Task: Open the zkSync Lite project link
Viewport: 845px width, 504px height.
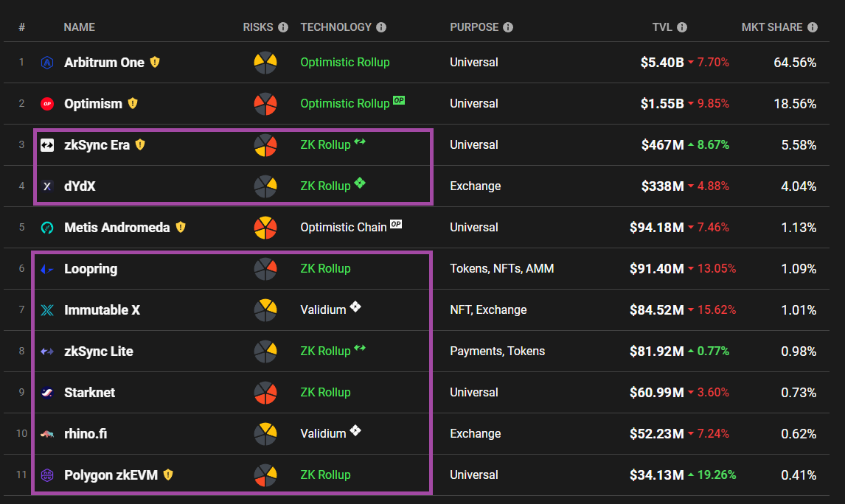Action: pyautogui.click(x=99, y=351)
